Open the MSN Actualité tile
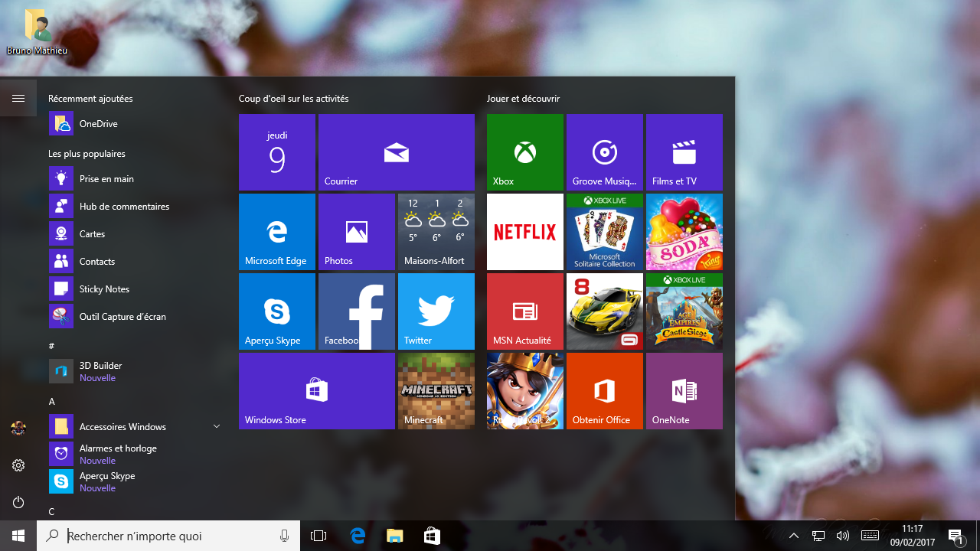The height and width of the screenshot is (551, 980). [x=524, y=311]
